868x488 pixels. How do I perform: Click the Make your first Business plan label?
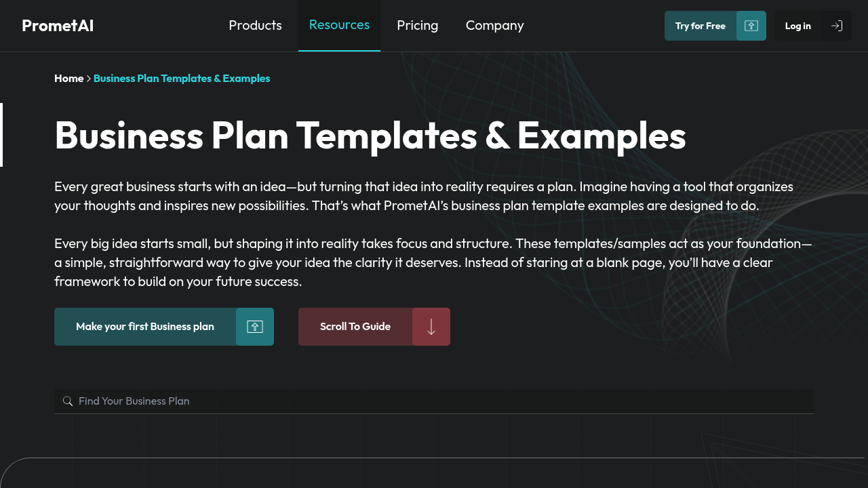(145, 327)
